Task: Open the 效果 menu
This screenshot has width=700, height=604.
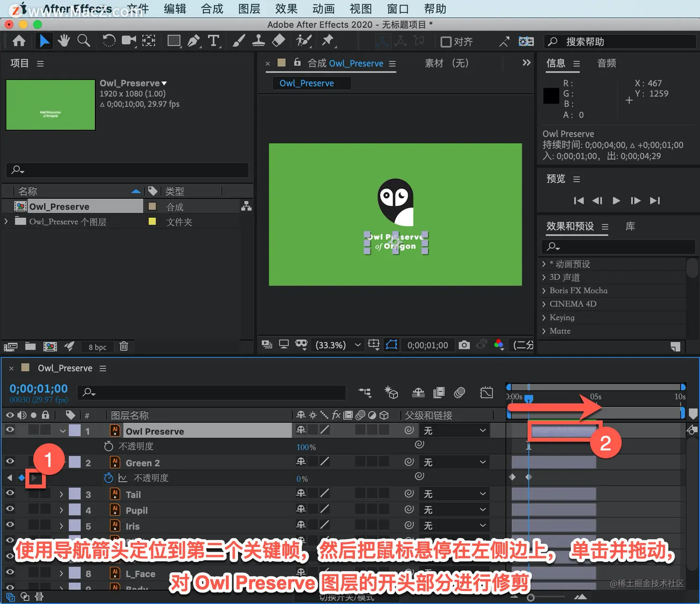Action: (x=286, y=8)
